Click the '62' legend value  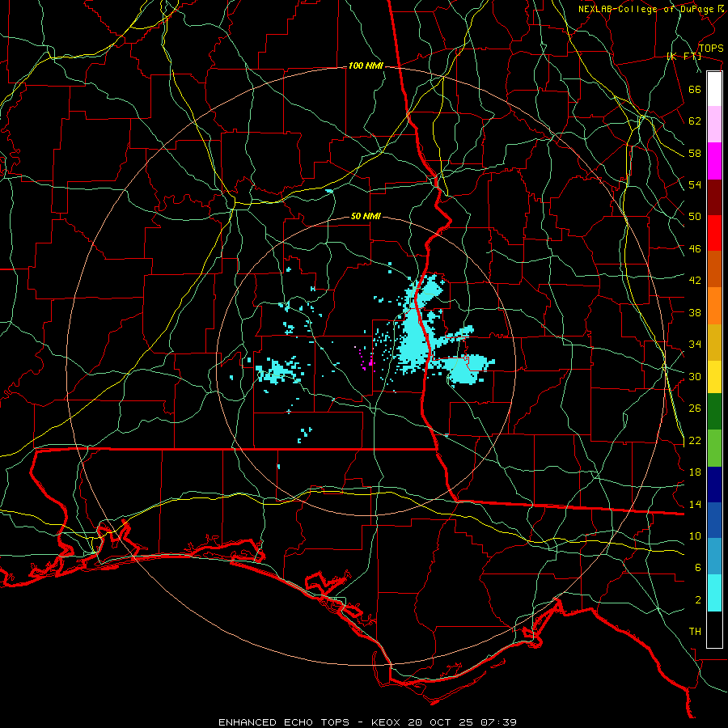point(695,121)
